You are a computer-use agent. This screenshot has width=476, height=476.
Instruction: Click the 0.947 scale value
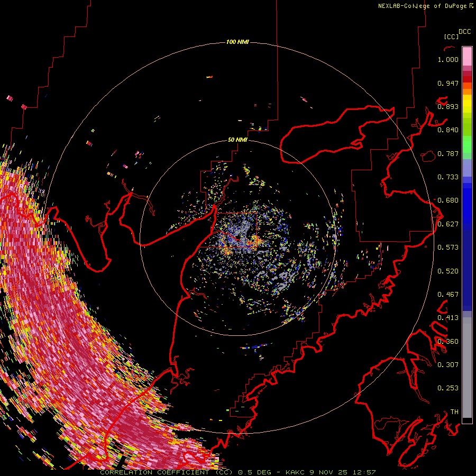pos(448,83)
